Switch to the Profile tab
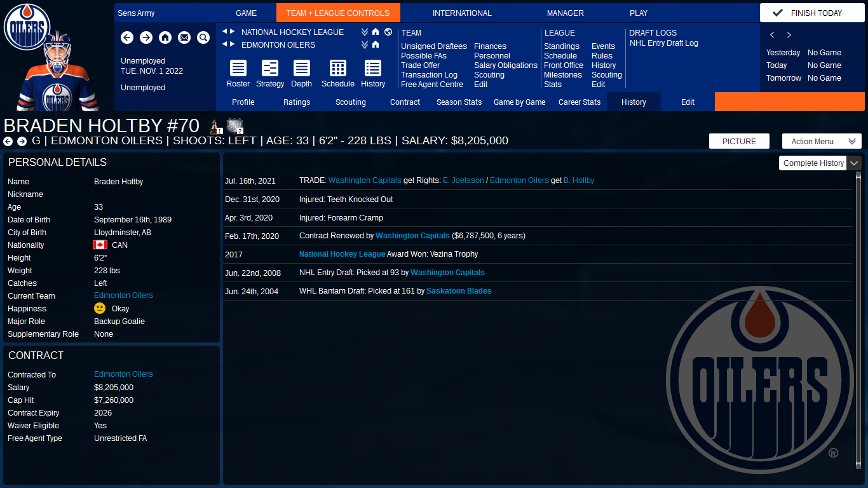 (x=243, y=102)
